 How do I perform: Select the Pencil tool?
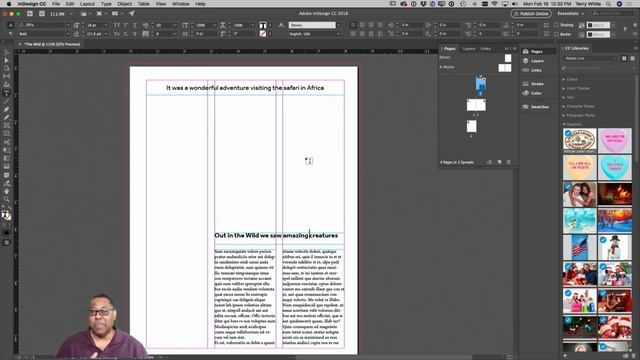pos(6,118)
